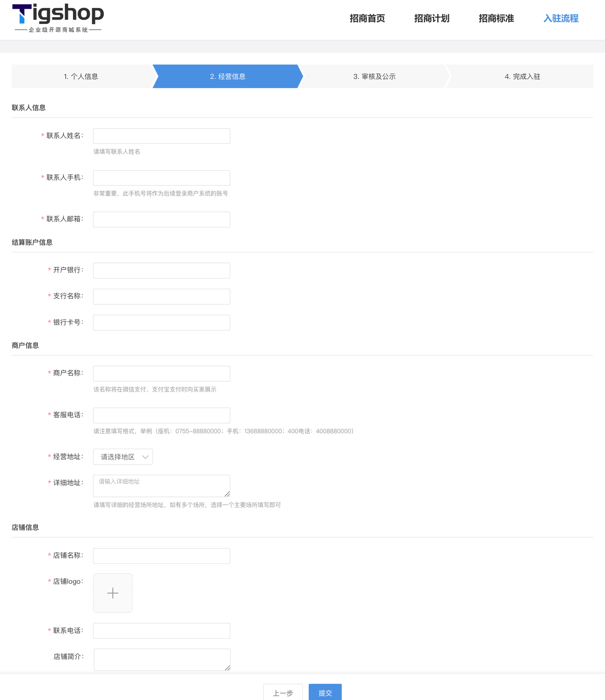Focus the 银行卡号 input box

pos(161,323)
